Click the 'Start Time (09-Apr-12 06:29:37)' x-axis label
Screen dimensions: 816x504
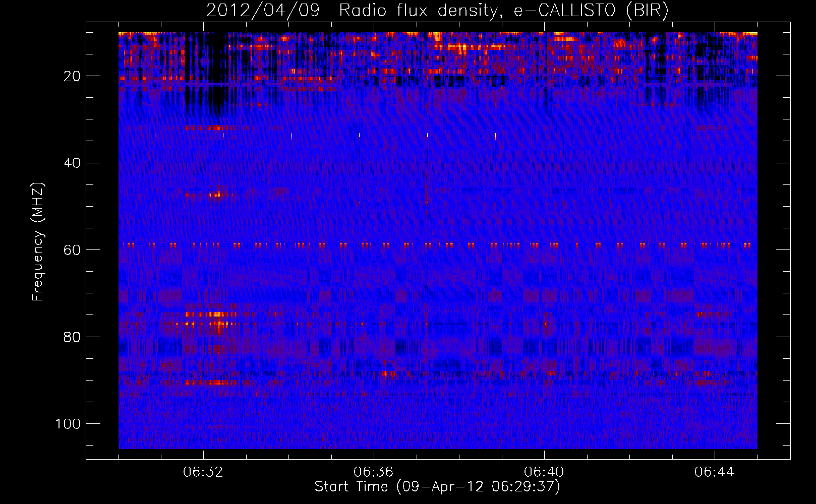[x=437, y=487]
